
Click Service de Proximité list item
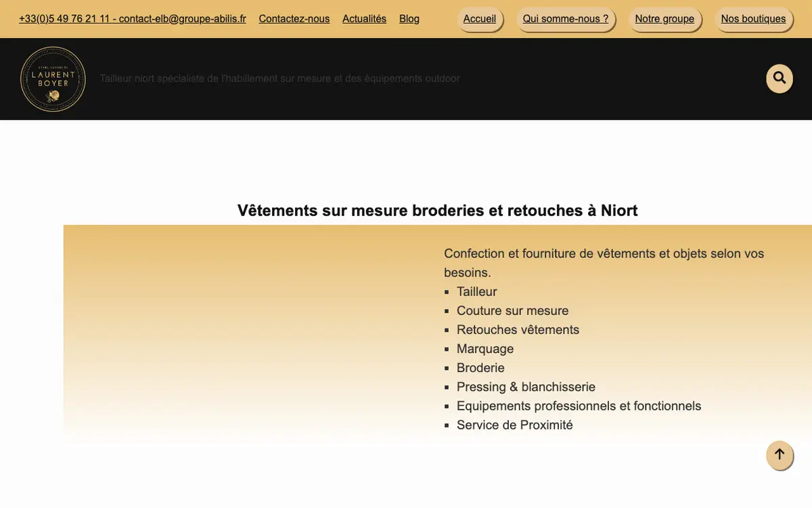coord(515,425)
